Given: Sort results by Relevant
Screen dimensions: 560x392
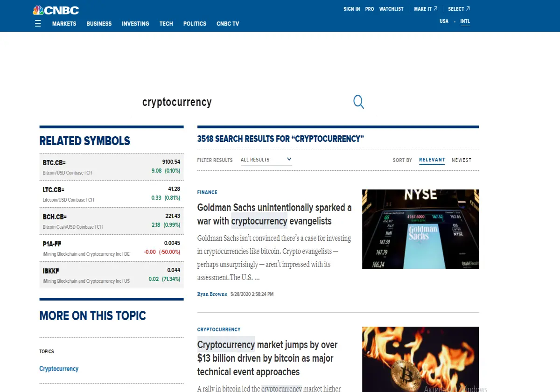Looking at the screenshot, I should tap(432, 160).
